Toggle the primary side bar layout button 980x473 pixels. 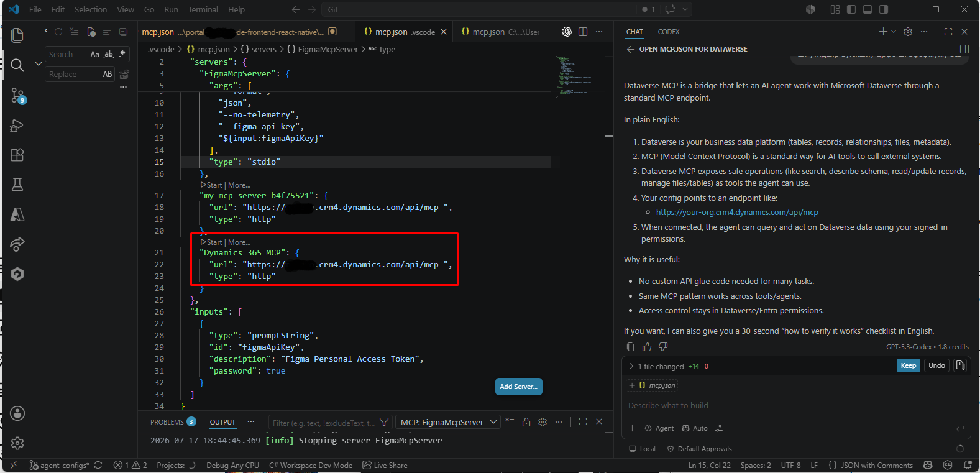[x=851, y=9]
